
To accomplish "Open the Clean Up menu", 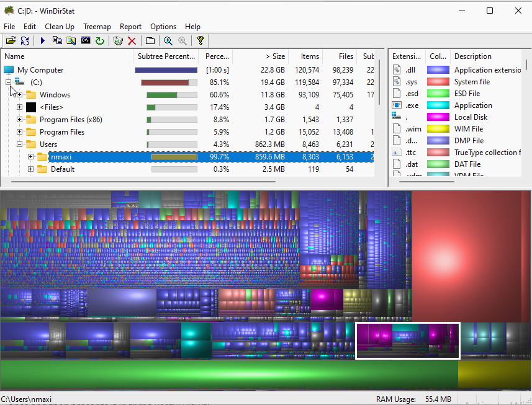I will [60, 27].
